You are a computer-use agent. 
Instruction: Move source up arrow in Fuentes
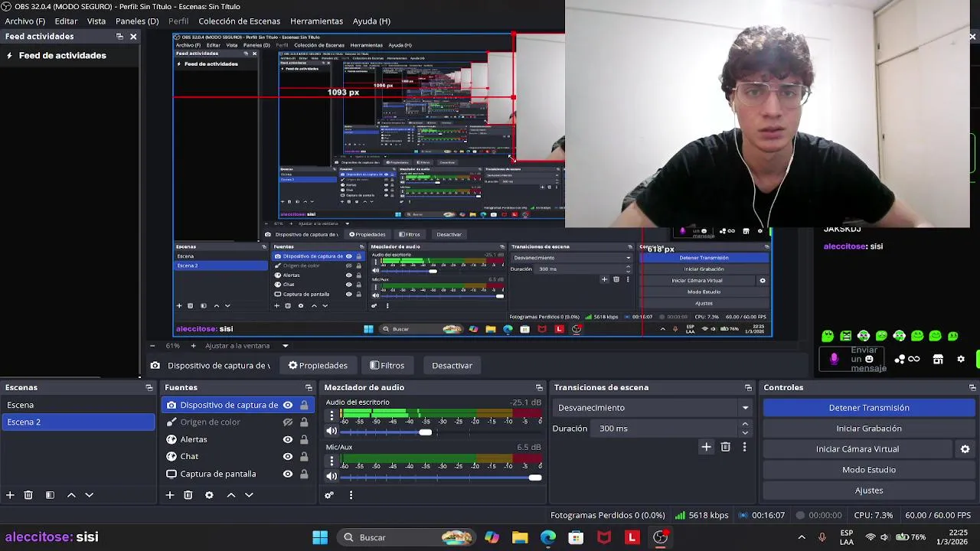pos(231,495)
